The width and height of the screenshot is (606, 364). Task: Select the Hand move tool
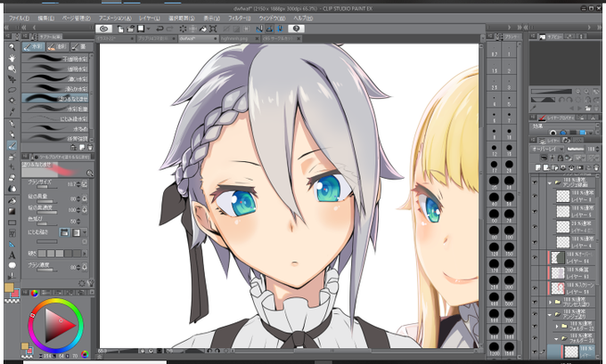click(12, 58)
